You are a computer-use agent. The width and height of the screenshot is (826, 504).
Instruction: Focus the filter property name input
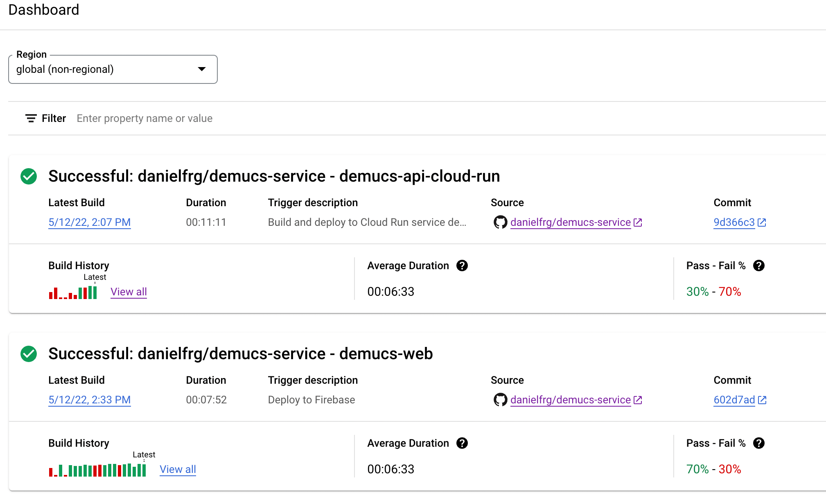144,119
